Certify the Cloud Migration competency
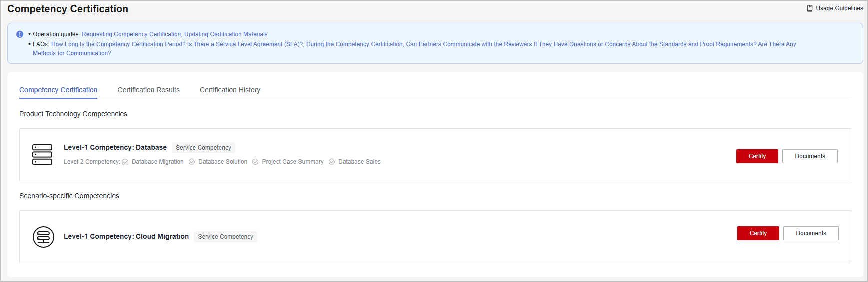Image resolution: width=868 pixels, height=282 pixels. 758,233
